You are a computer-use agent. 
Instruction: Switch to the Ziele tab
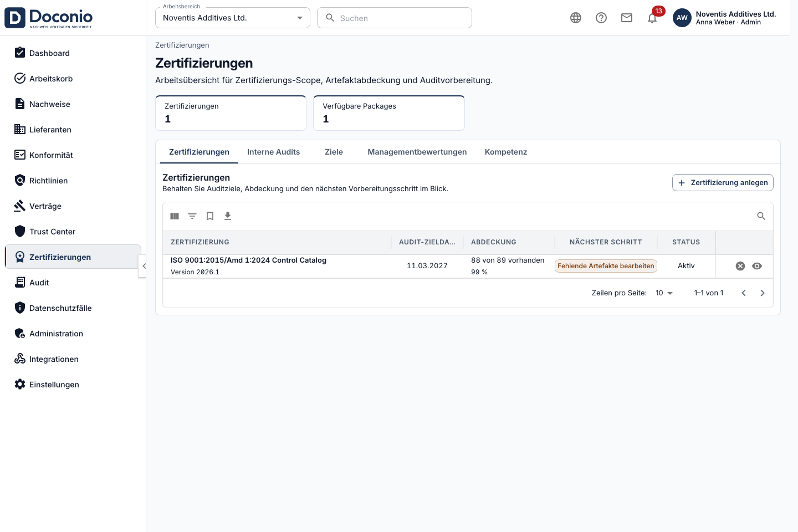[334, 152]
